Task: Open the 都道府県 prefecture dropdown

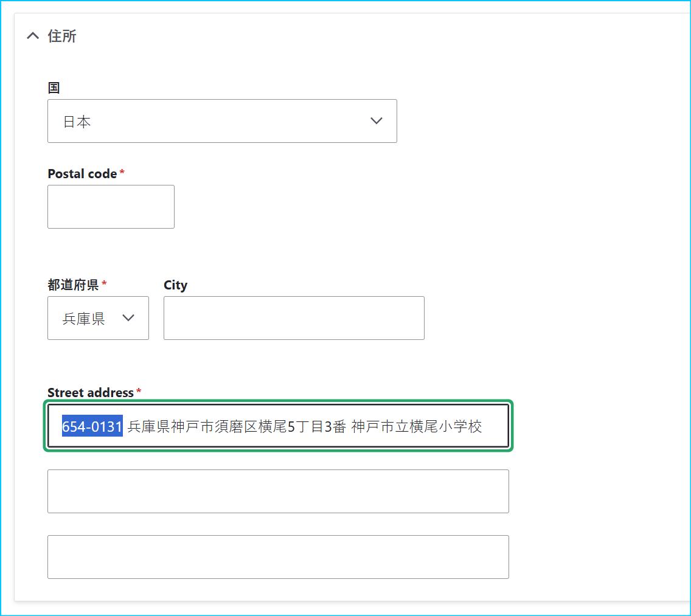Action: 98,318
